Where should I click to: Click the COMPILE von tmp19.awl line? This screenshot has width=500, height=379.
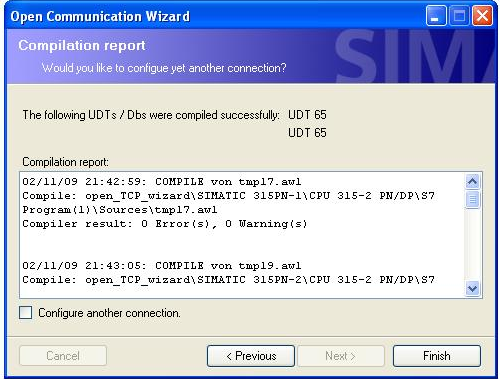[162, 266]
